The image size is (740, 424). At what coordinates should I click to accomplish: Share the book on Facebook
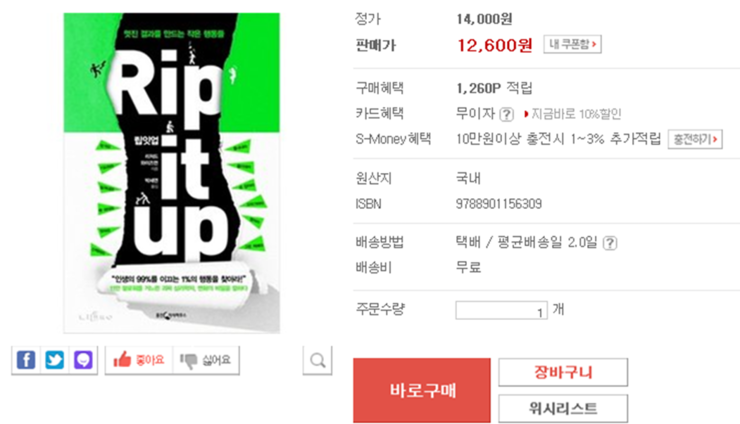(26, 360)
